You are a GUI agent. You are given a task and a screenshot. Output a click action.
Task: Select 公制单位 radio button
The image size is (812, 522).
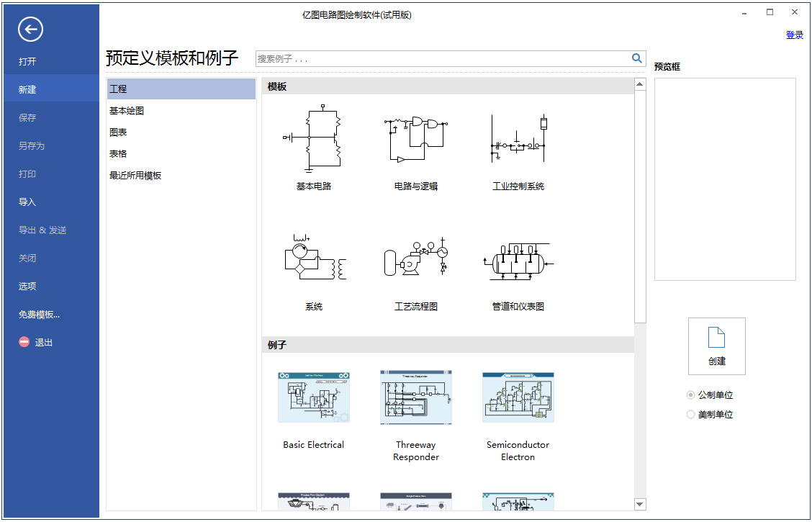pos(690,395)
